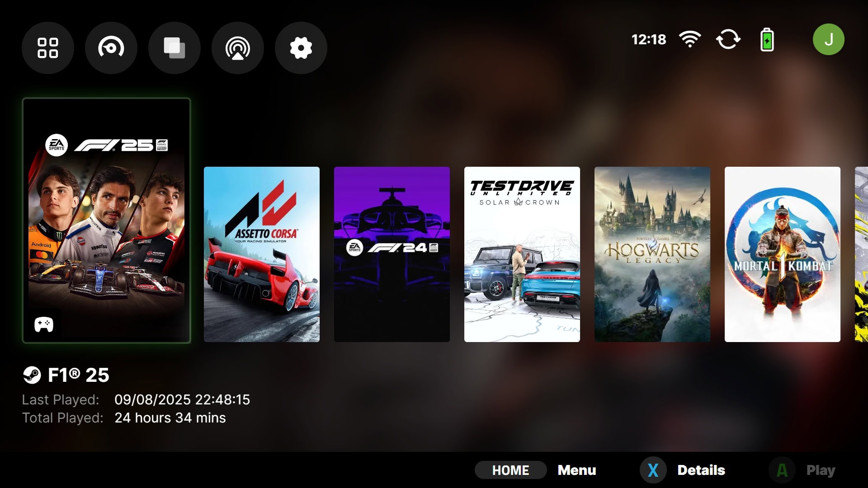The height and width of the screenshot is (488, 868).
Task: Open settings via the gear icon
Action: [x=301, y=48]
